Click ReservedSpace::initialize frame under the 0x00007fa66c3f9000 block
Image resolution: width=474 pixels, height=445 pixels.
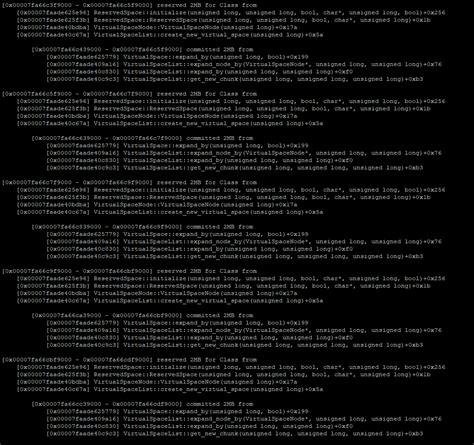pyautogui.click(x=231, y=13)
